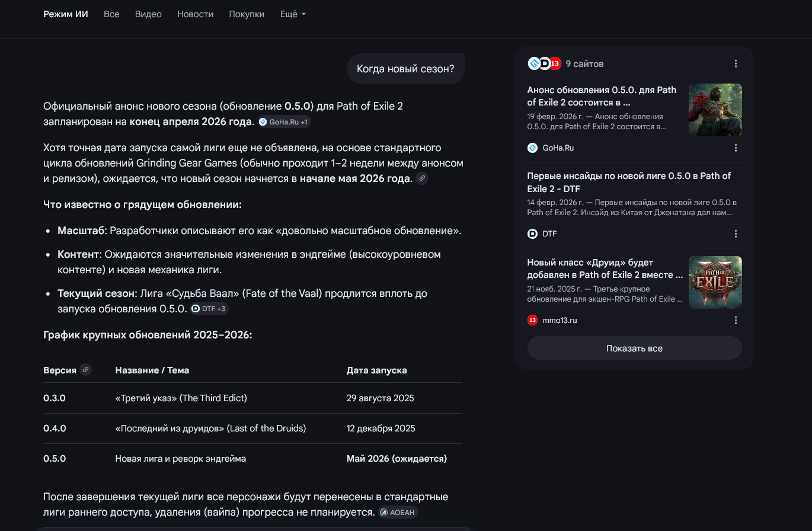Click the «Показать все» button
The image size is (812, 531).
[634, 348]
